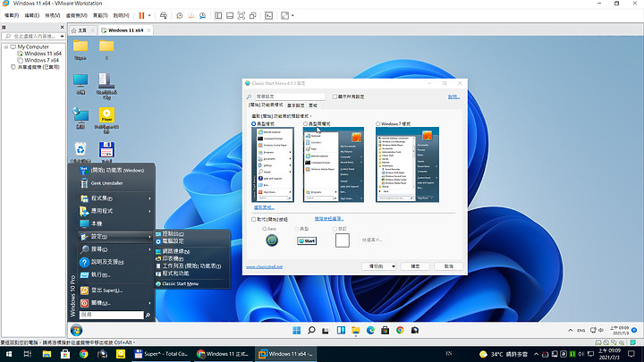
Task: Select the Aero start button radio
Action: (x=264, y=229)
